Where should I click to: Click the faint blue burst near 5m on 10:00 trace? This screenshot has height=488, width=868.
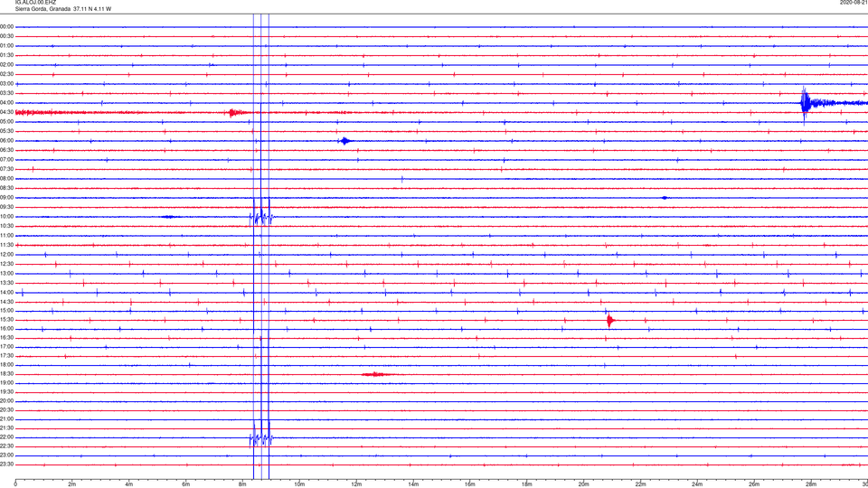point(169,217)
